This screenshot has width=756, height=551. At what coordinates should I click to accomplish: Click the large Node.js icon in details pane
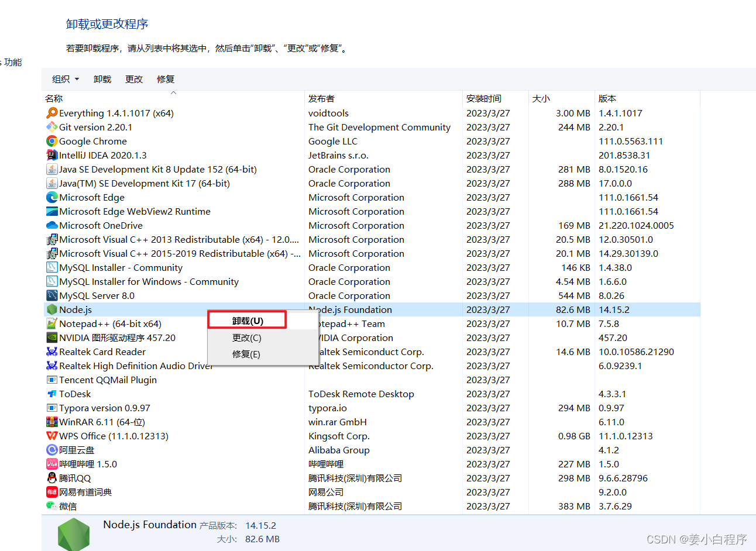tap(74, 534)
